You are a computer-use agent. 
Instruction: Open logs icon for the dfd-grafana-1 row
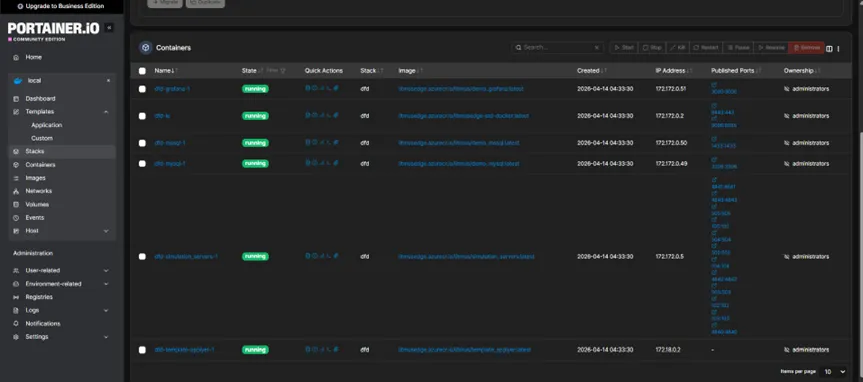tap(308, 88)
